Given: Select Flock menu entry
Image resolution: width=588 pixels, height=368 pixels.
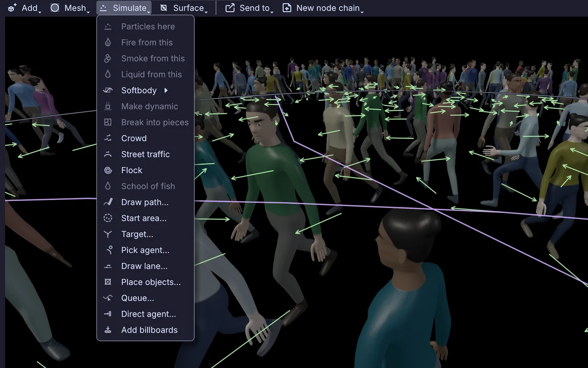Looking at the screenshot, I should tap(145, 170).
